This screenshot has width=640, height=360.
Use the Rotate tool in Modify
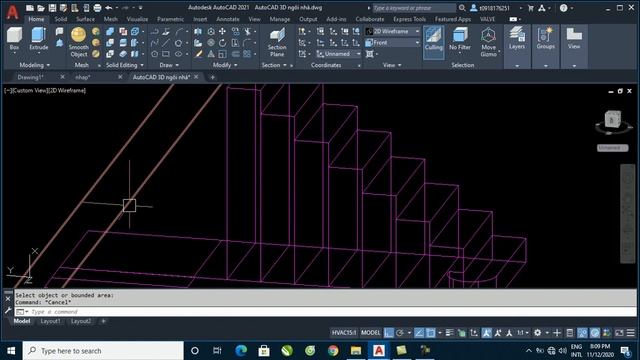click(x=222, y=42)
